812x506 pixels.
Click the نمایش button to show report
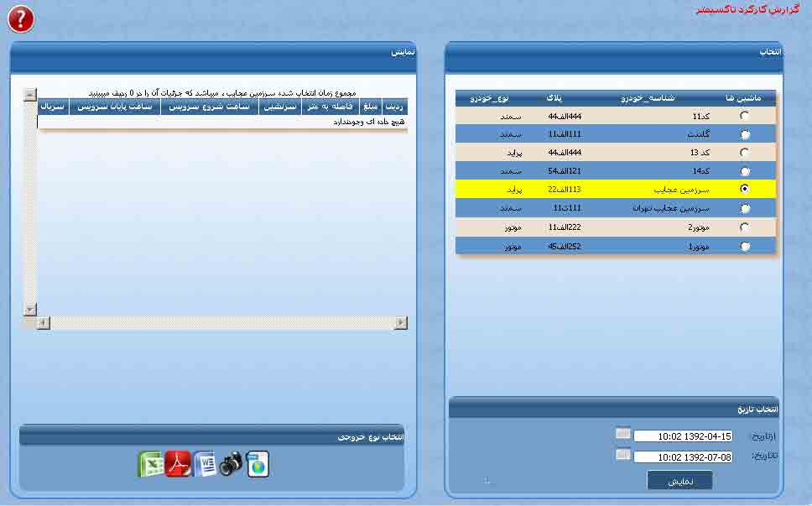[x=679, y=481]
